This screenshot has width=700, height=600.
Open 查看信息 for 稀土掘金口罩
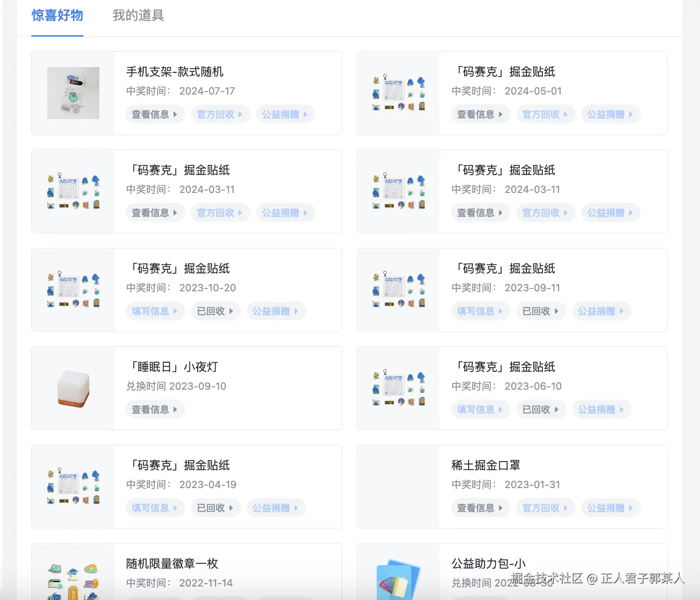coord(480,508)
